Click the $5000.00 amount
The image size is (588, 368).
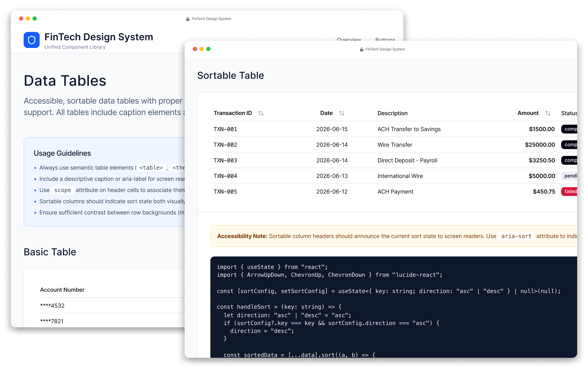[542, 176]
